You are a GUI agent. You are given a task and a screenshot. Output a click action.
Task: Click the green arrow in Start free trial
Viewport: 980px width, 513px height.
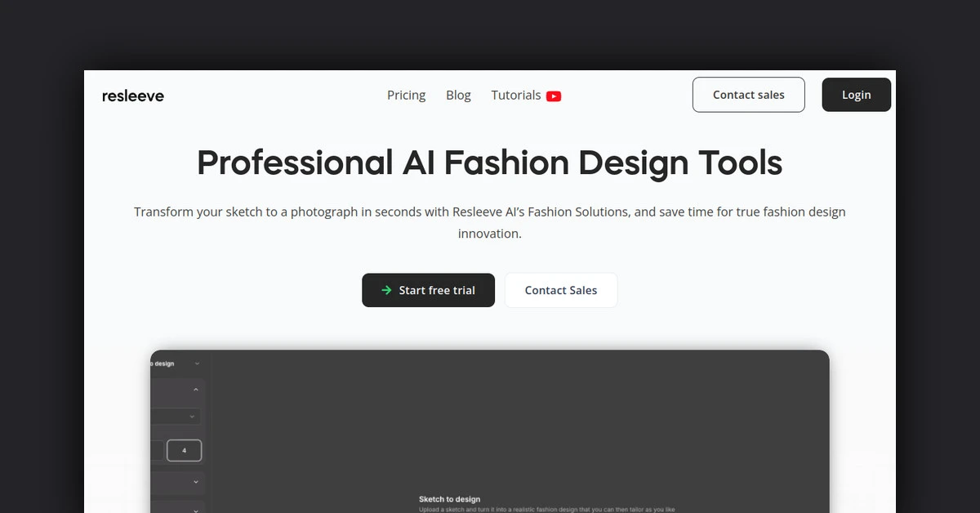(386, 290)
